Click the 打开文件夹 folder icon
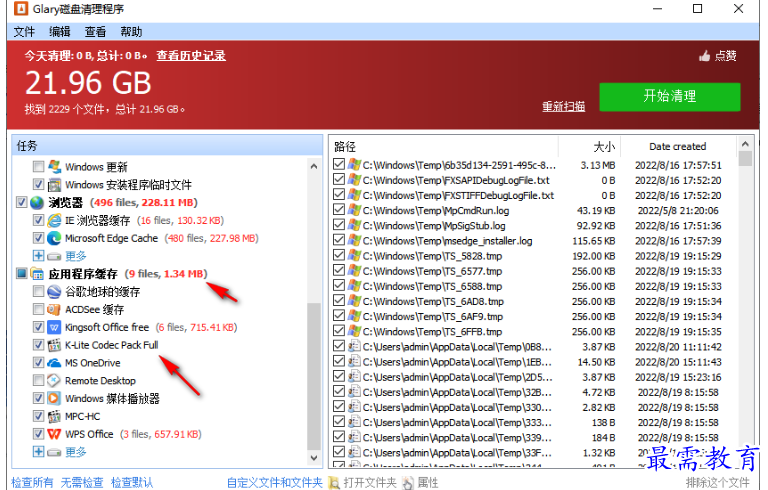The width and height of the screenshot is (768, 490). click(334, 483)
